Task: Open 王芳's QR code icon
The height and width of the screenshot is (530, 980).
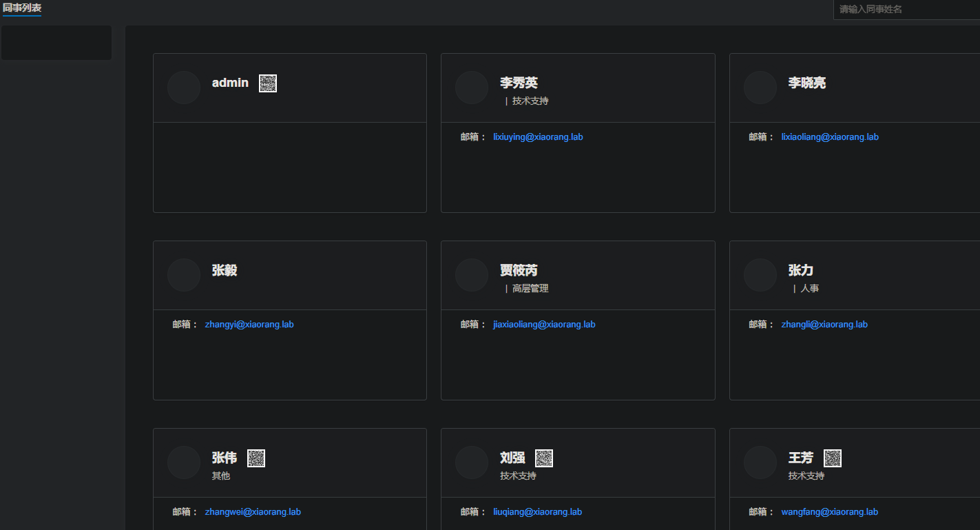Action: (x=833, y=458)
